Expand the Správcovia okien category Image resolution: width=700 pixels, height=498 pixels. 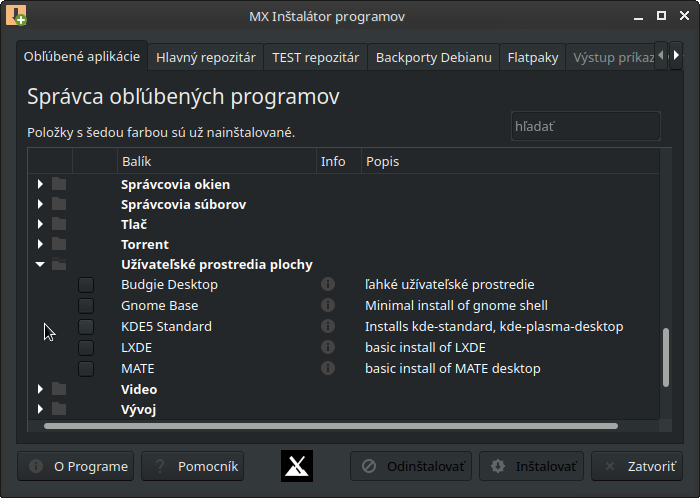tap(40, 184)
